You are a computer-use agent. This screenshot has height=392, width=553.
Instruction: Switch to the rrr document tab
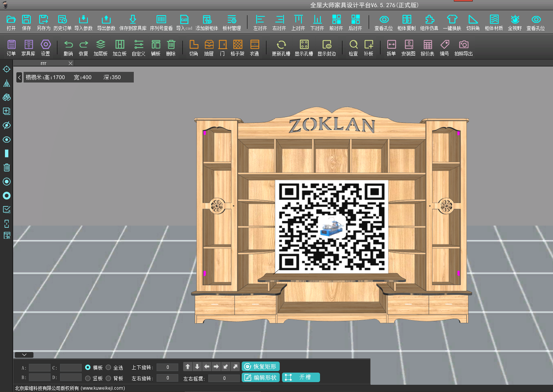(43, 63)
